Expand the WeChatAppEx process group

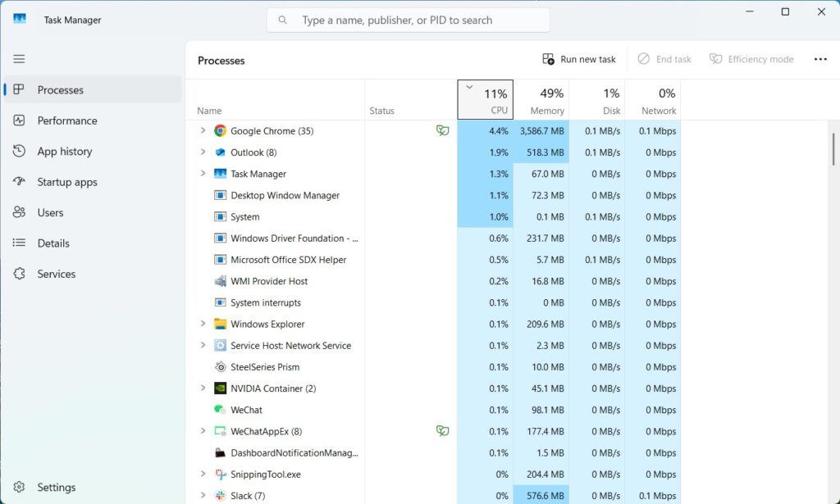click(203, 431)
